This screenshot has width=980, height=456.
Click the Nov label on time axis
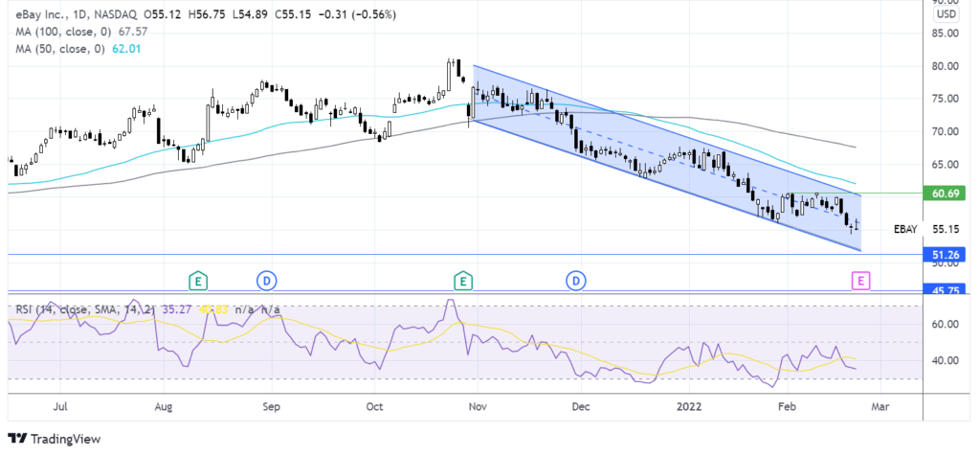pos(477,406)
